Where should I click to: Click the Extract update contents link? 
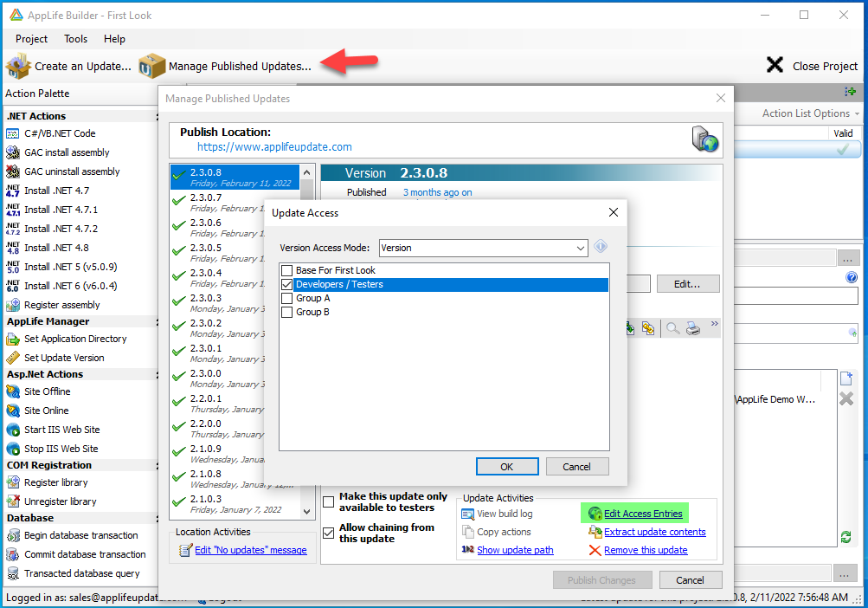[x=655, y=532]
